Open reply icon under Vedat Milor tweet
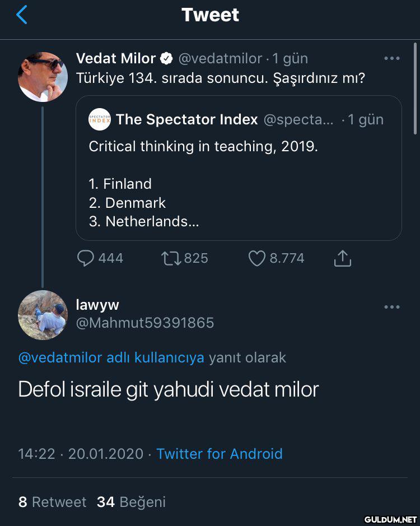The image size is (420, 526). (x=85, y=258)
